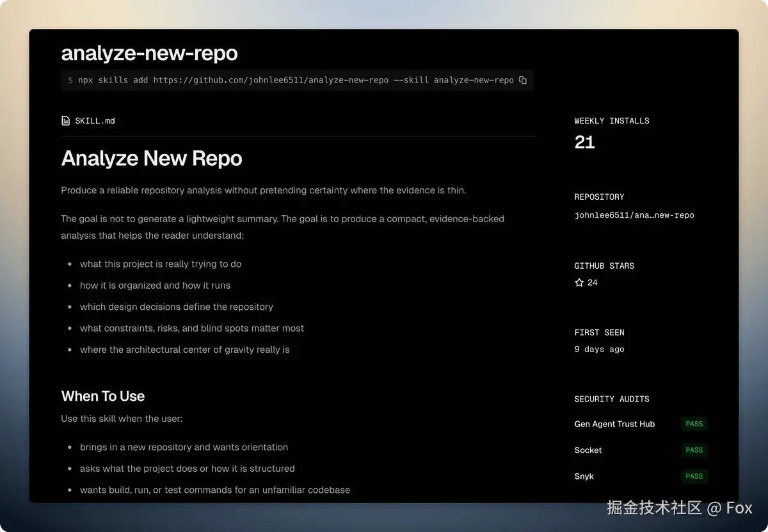768x532 pixels.
Task: Click the Analyze New Repo heading
Action: pos(152,158)
